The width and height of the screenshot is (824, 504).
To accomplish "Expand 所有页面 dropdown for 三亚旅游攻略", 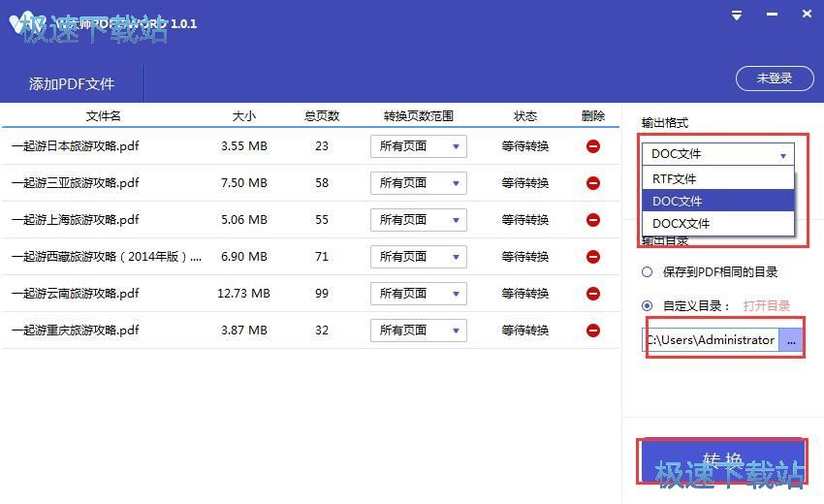I will pyautogui.click(x=419, y=183).
